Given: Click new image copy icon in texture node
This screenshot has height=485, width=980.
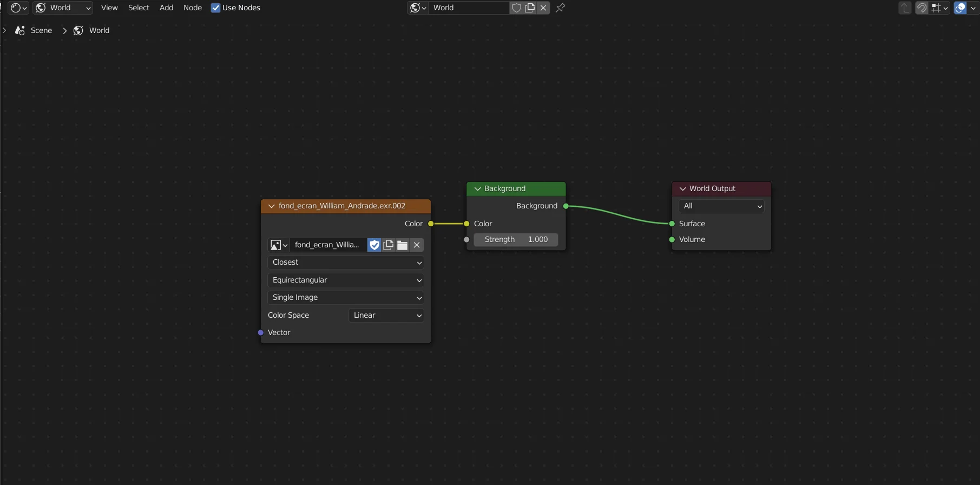Looking at the screenshot, I should click(389, 245).
